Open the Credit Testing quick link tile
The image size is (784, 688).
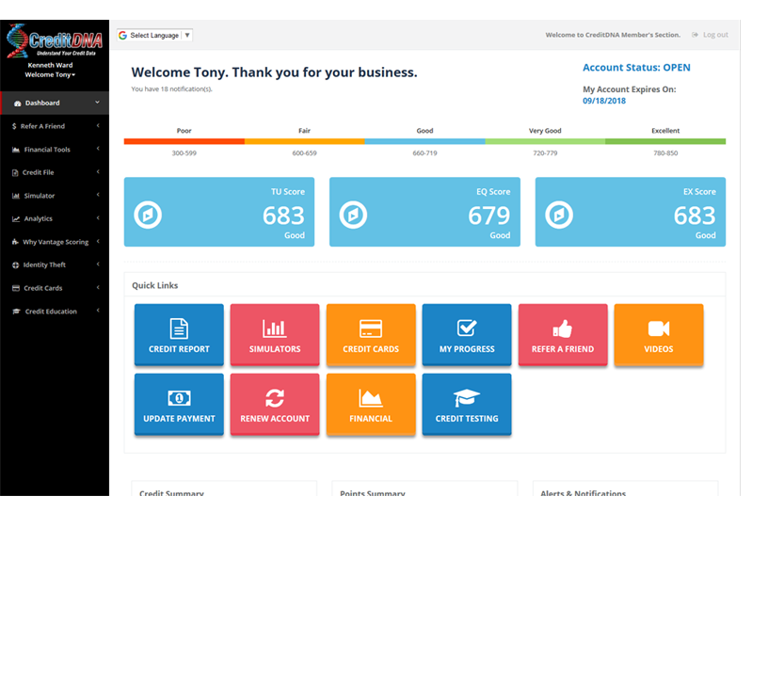467,404
